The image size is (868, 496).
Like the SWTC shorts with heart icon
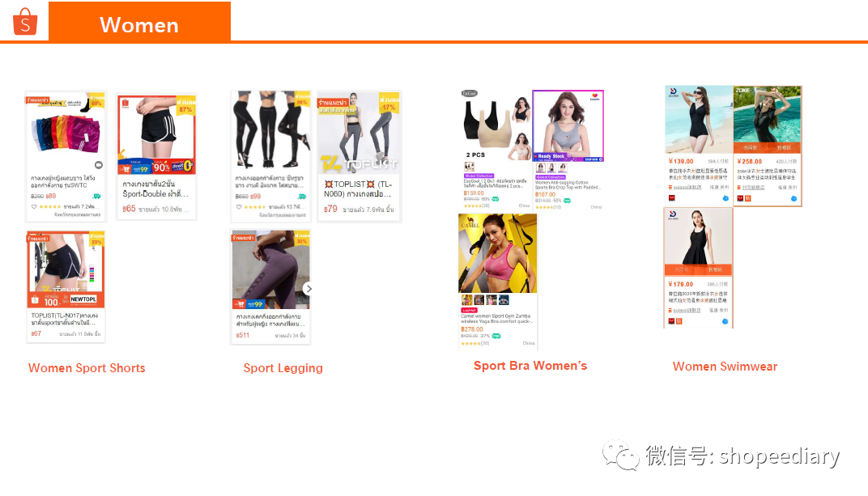tap(34, 207)
